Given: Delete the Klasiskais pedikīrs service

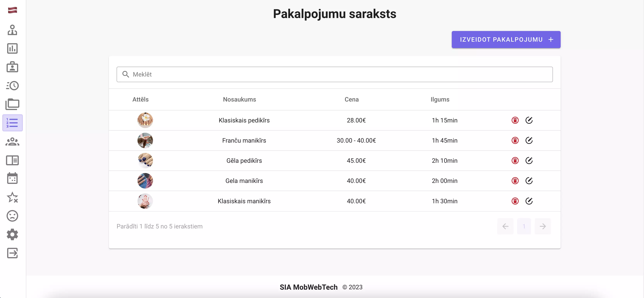Looking at the screenshot, I should tap(515, 120).
